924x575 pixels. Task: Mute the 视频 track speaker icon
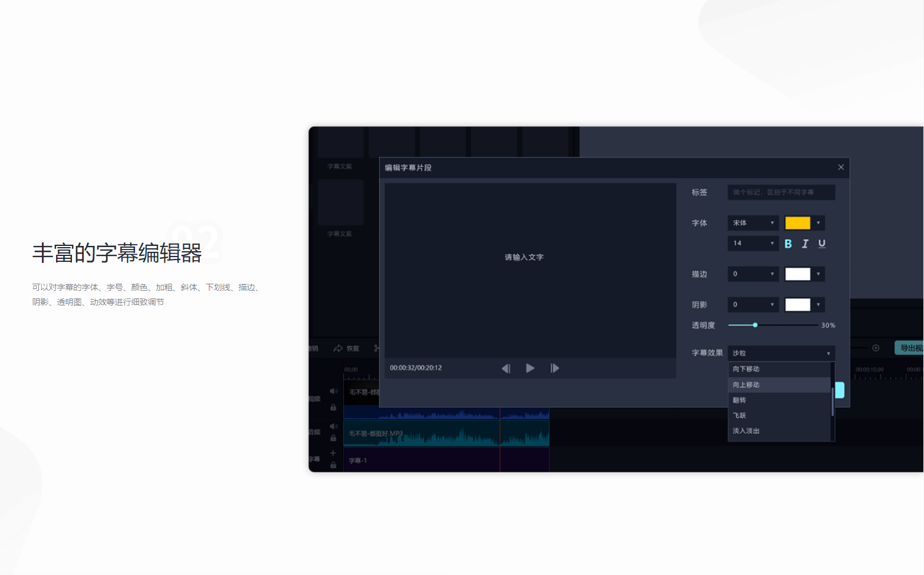334,391
